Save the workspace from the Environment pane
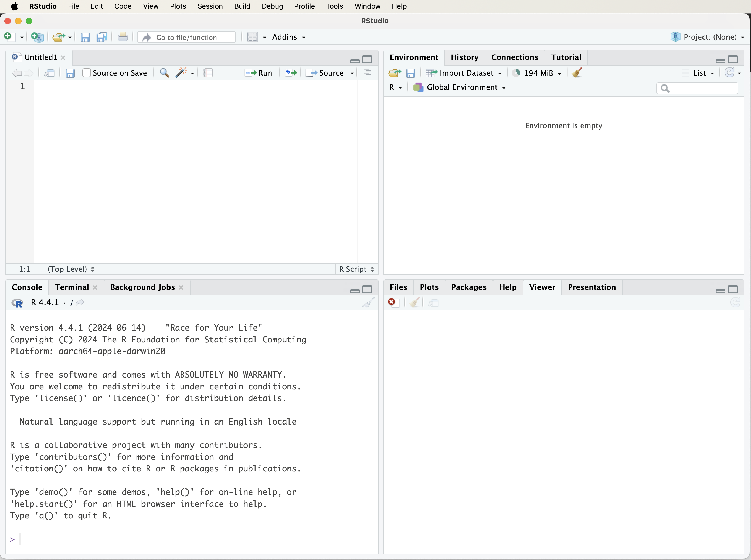This screenshot has height=560, width=751. click(x=411, y=73)
